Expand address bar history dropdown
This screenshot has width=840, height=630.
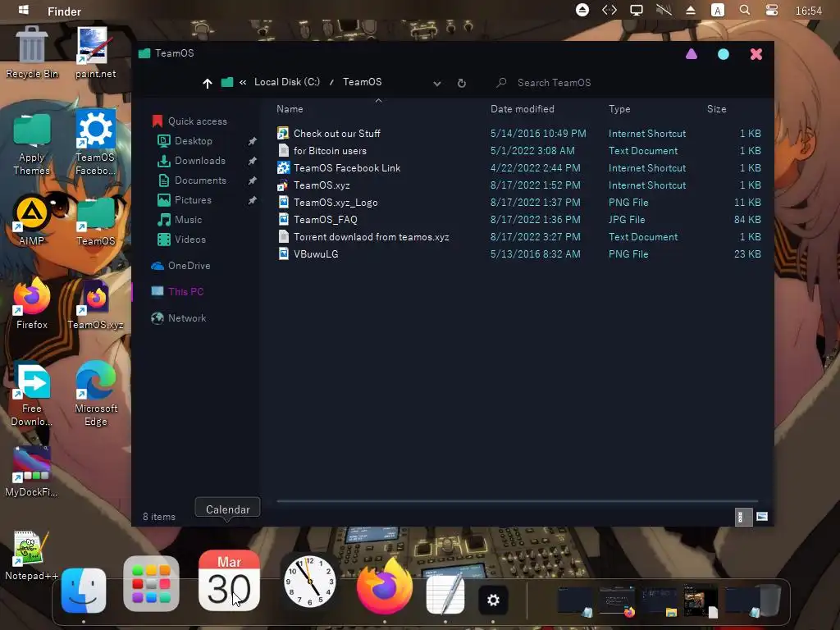point(437,84)
